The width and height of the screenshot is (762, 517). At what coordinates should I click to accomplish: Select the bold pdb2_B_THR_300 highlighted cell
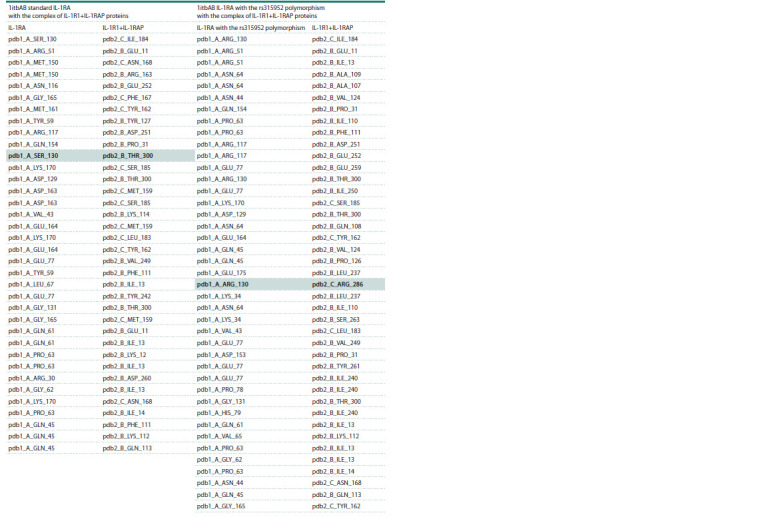128,156
